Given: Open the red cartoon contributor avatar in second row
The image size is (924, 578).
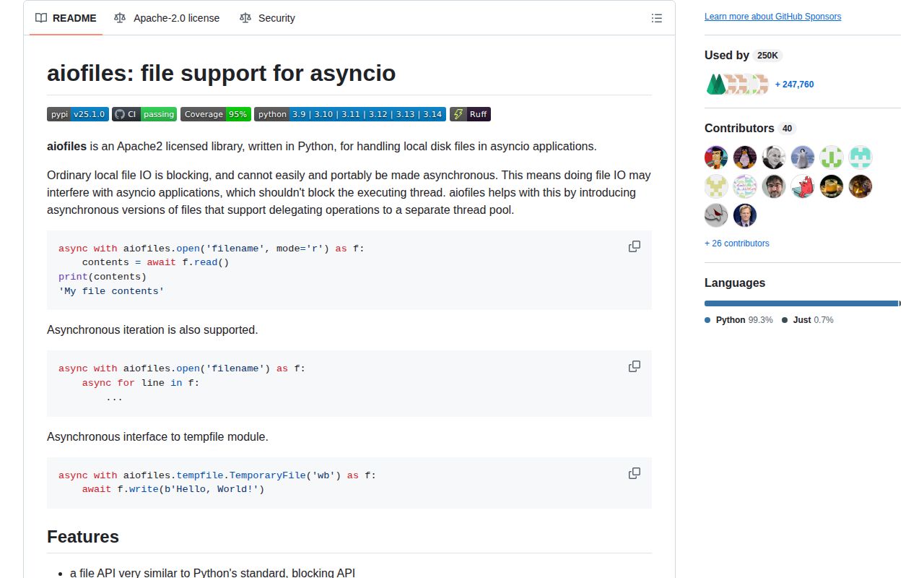Looking at the screenshot, I should [803, 186].
